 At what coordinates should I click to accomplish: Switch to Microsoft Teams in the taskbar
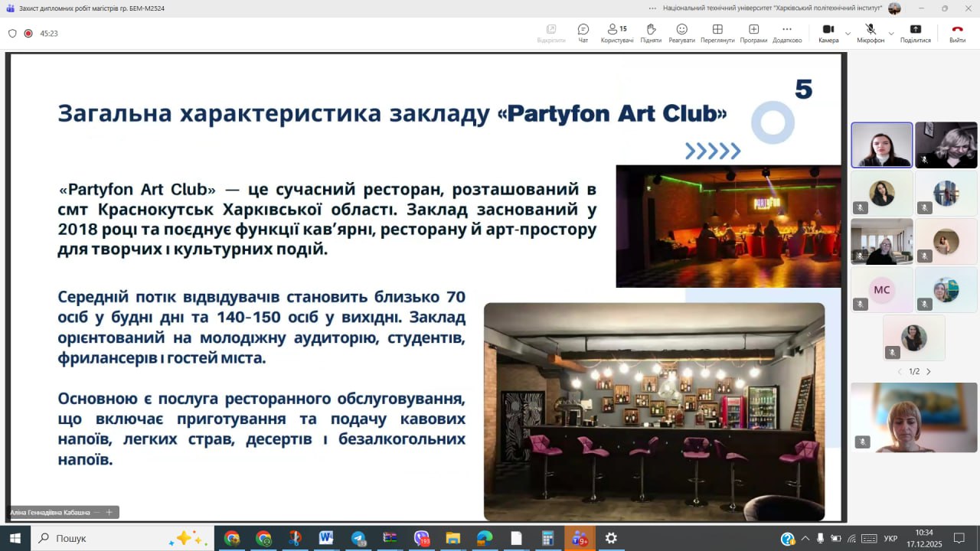click(580, 538)
